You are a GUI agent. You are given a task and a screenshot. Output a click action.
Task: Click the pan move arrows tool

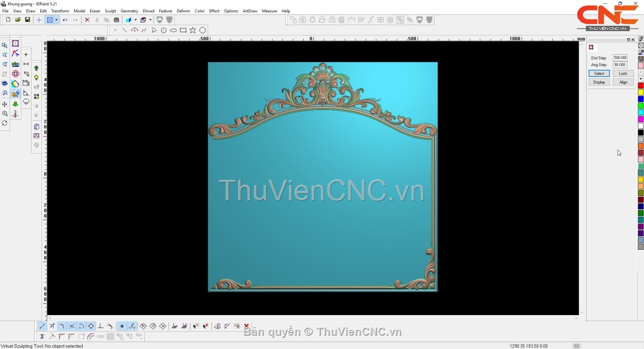pyautogui.click(x=5, y=104)
